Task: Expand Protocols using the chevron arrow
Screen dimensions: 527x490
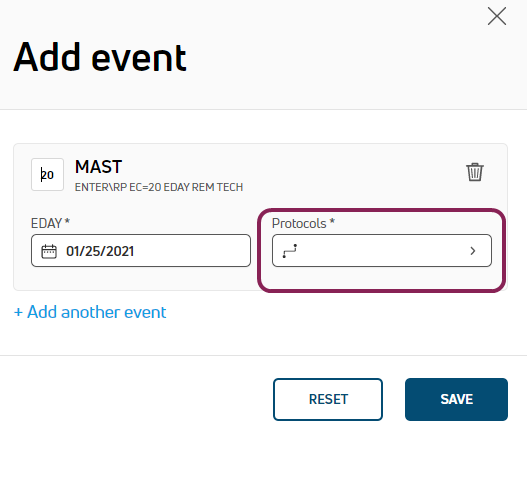Action: [473, 251]
